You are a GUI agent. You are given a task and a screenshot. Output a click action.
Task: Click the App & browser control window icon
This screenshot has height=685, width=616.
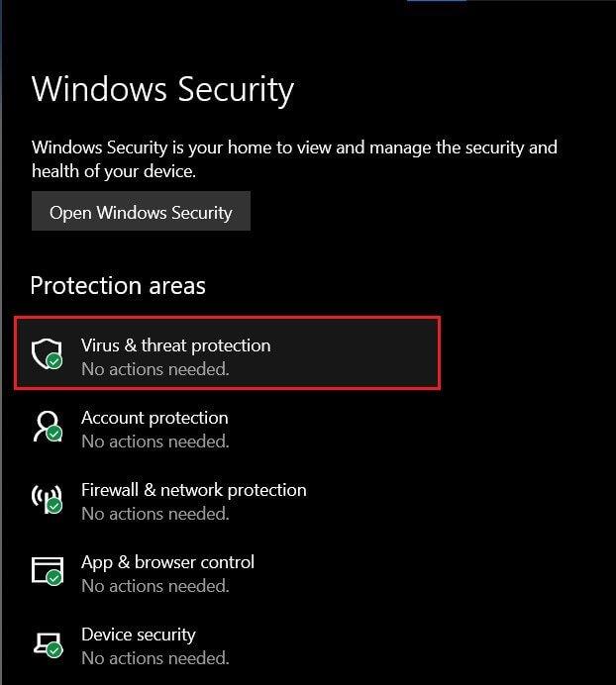point(46,570)
